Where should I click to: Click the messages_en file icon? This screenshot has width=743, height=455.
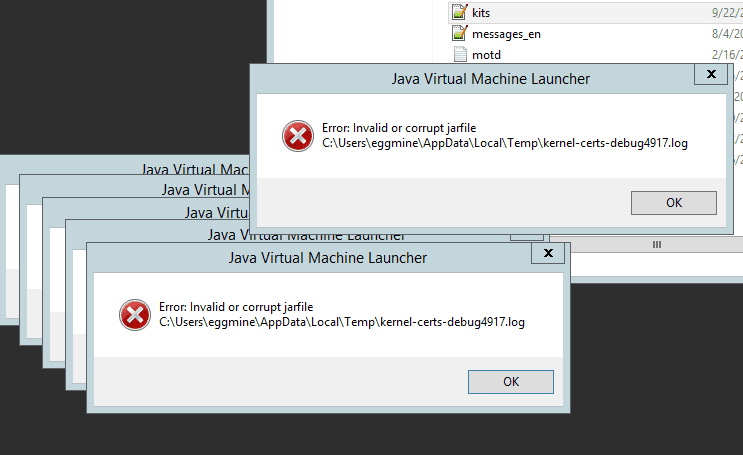460,34
